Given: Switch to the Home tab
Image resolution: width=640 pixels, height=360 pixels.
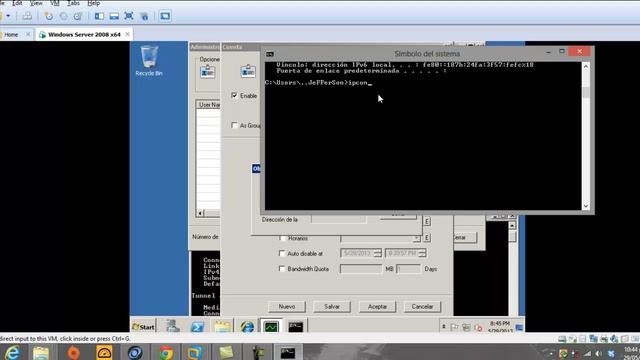Looking at the screenshot, I should tap(11, 35).
